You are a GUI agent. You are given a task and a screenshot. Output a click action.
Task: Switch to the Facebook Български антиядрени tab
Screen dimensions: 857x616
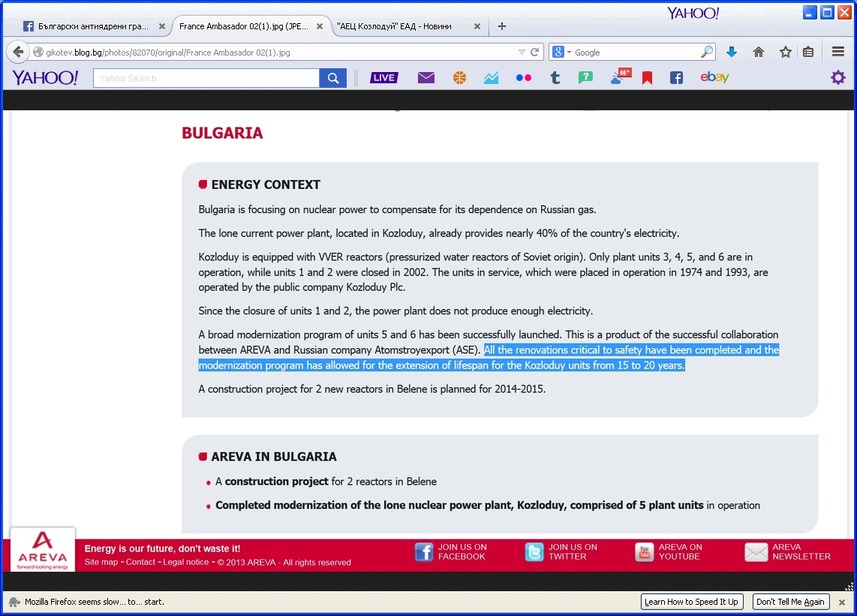click(x=86, y=26)
